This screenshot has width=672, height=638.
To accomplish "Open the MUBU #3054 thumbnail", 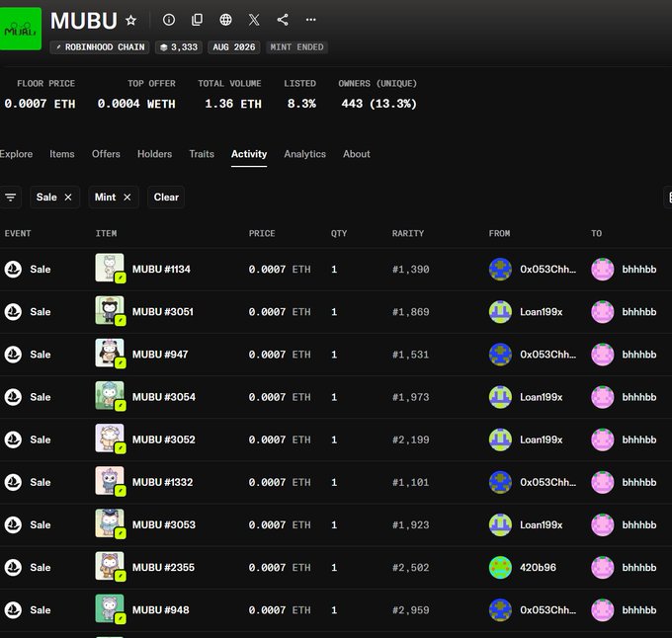I will (x=110, y=396).
